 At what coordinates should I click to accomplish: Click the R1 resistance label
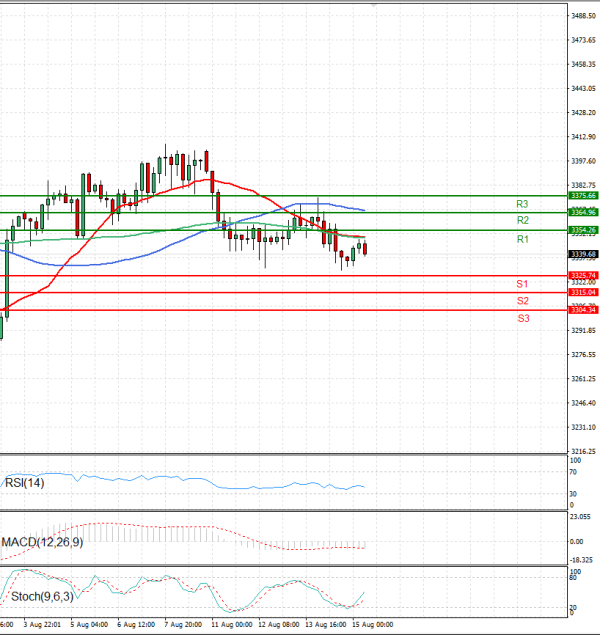pyautogui.click(x=523, y=239)
